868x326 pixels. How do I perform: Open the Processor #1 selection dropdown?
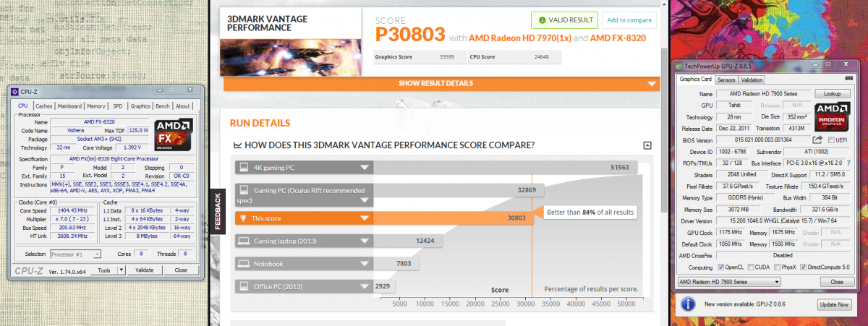coord(75,254)
